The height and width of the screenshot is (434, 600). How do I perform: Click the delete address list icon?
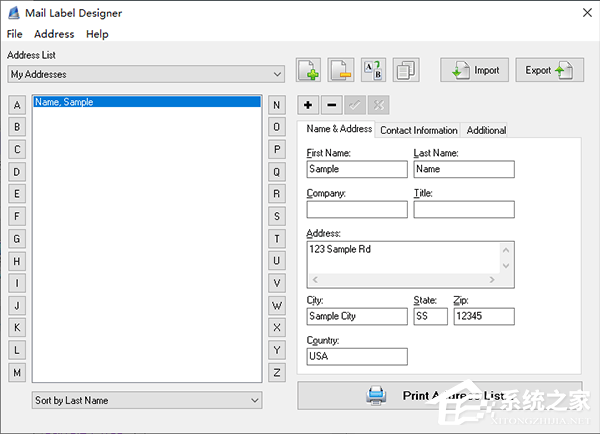pos(341,70)
